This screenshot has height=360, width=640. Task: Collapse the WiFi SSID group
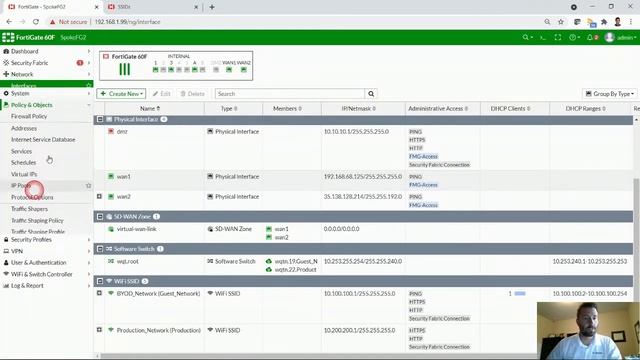(x=100, y=281)
